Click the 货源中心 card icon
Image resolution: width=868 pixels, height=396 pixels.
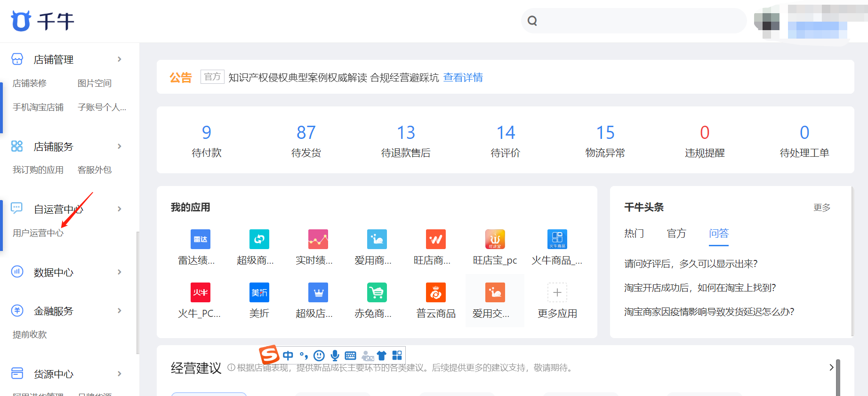(x=17, y=373)
